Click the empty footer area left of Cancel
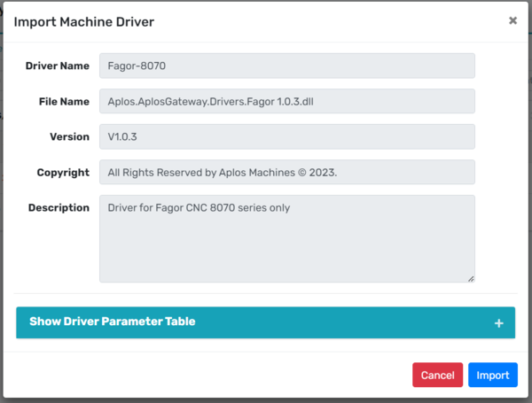 (204, 376)
